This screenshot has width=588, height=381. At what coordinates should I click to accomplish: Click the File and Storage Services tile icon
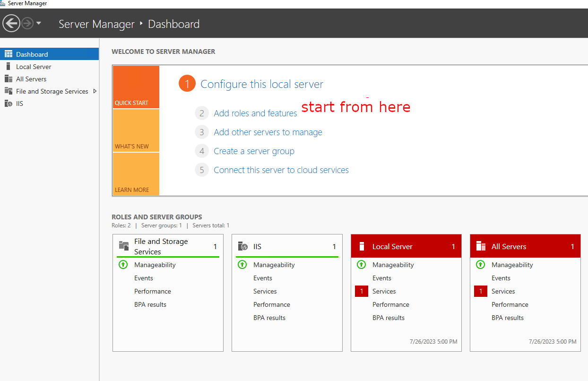tap(124, 246)
